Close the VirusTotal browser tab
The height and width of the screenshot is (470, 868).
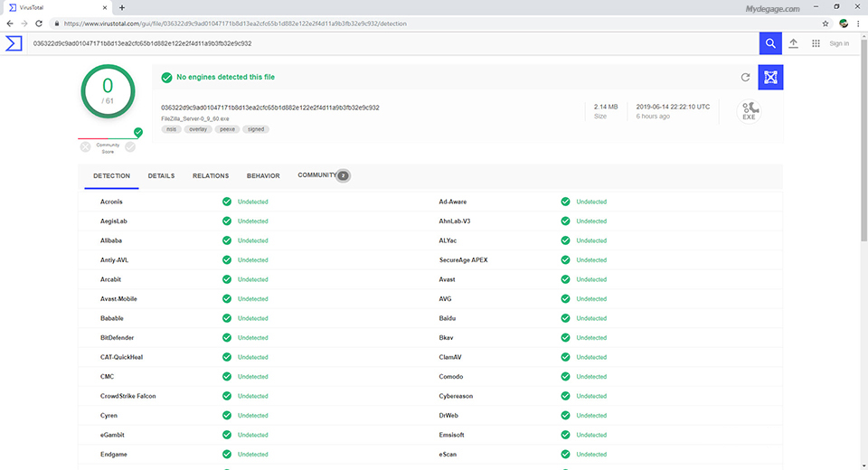click(x=105, y=8)
